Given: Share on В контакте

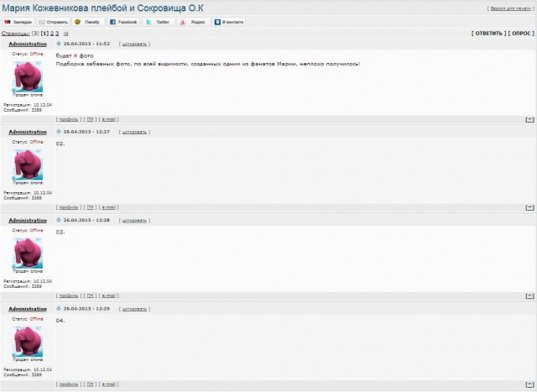Looking at the screenshot, I should [228, 22].
